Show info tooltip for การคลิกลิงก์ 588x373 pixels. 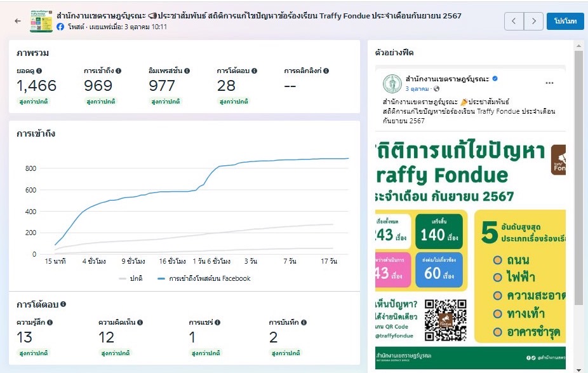326,71
